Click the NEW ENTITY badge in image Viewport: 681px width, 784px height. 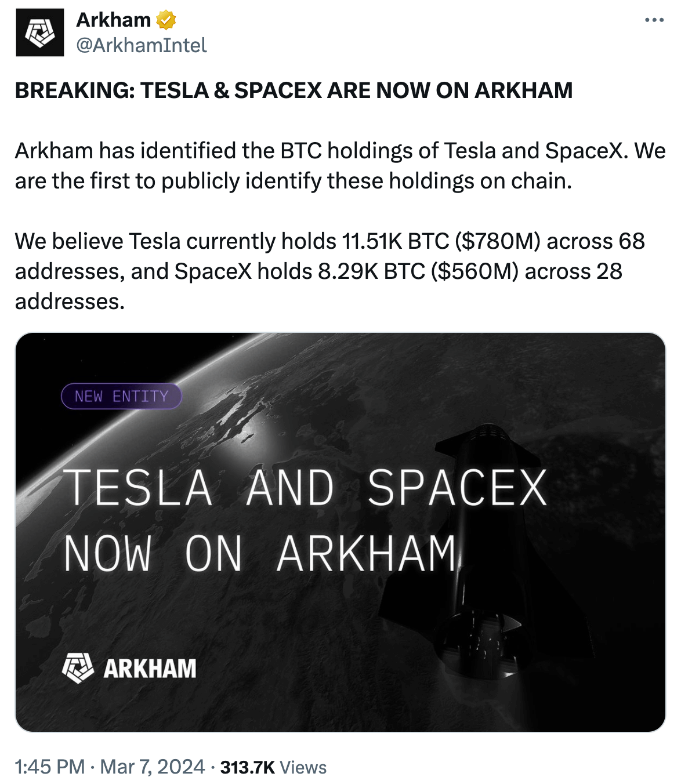coord(121,397)
